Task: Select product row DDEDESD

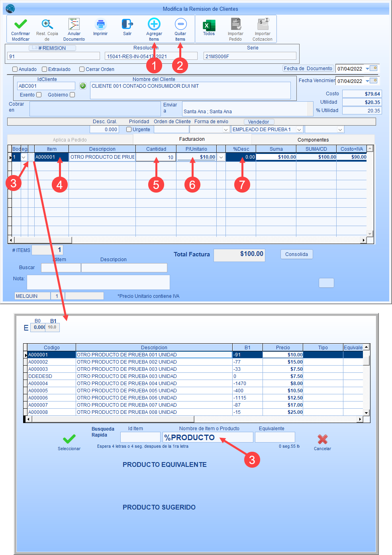Action: click(x=195, y=376)
